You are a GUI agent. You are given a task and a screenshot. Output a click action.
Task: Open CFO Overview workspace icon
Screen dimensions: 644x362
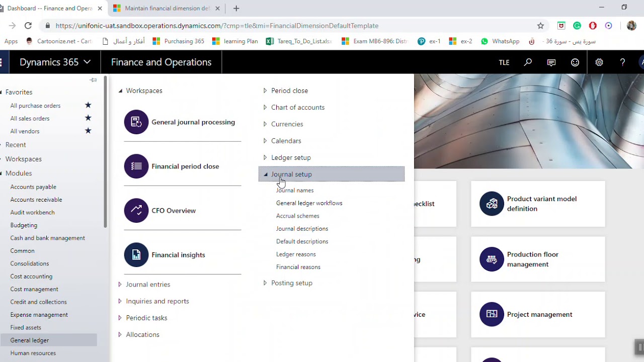click(x=136, y=211)
